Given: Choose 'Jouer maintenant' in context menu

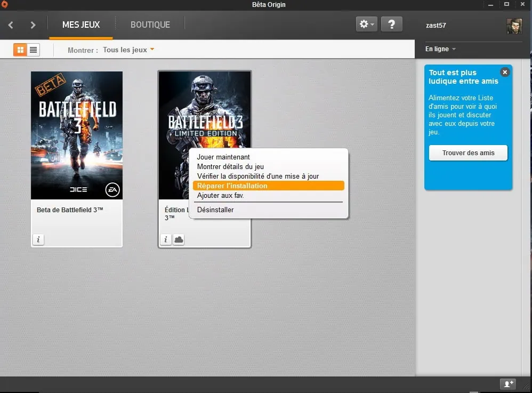Looking at the screenshot, I should (223, 157).
